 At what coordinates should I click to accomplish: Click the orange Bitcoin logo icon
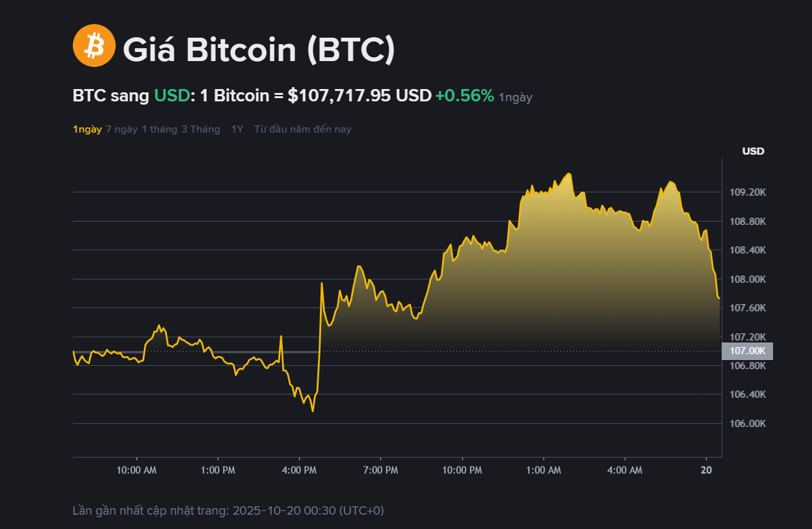[x=94, y=45]
